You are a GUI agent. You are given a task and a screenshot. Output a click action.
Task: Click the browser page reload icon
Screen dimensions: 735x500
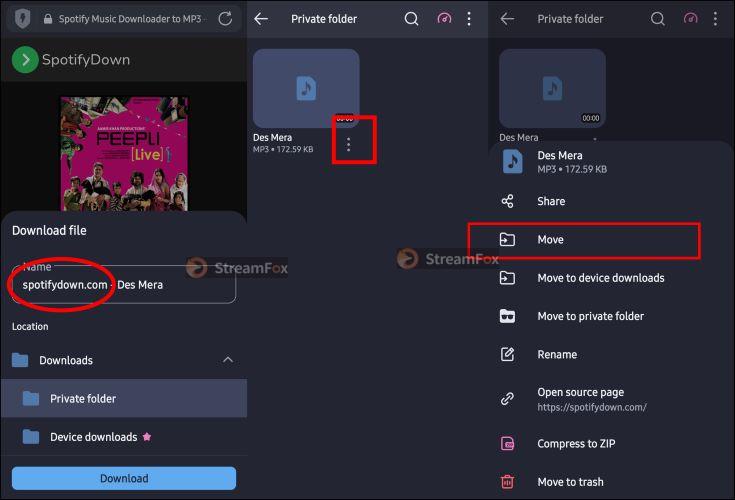coord(225,19)
